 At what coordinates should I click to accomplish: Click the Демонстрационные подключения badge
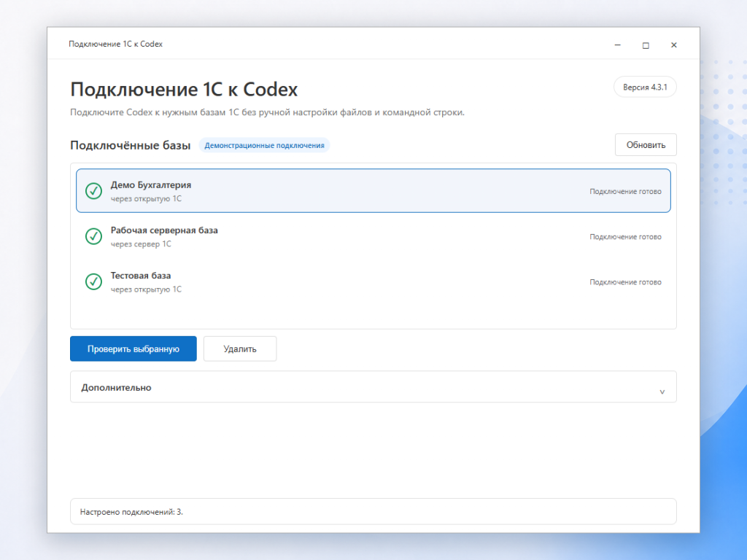click(x=264, y=145)
